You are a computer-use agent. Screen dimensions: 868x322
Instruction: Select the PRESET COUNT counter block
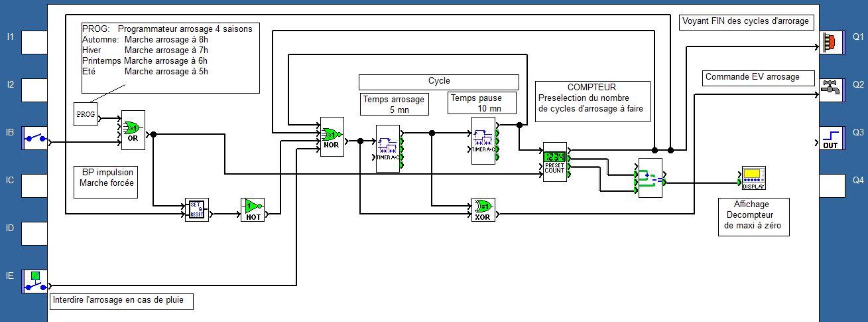[554, 162]
